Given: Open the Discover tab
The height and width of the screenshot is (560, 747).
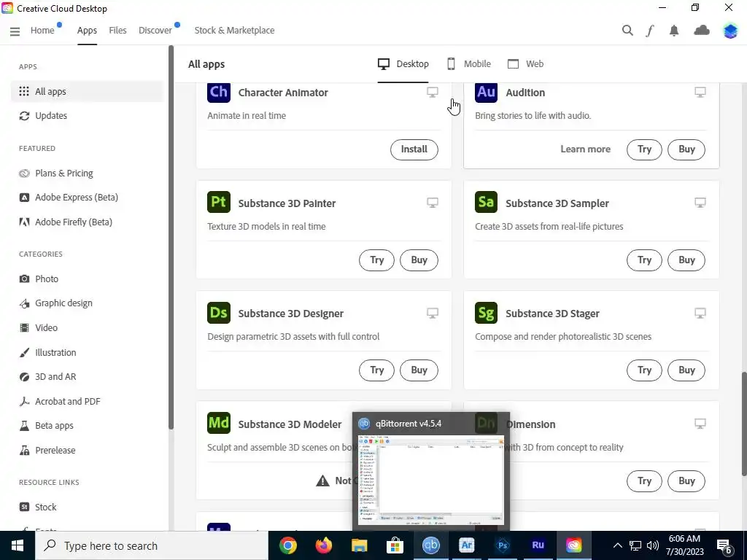Looking at the screenshot, I should (155, 30).
